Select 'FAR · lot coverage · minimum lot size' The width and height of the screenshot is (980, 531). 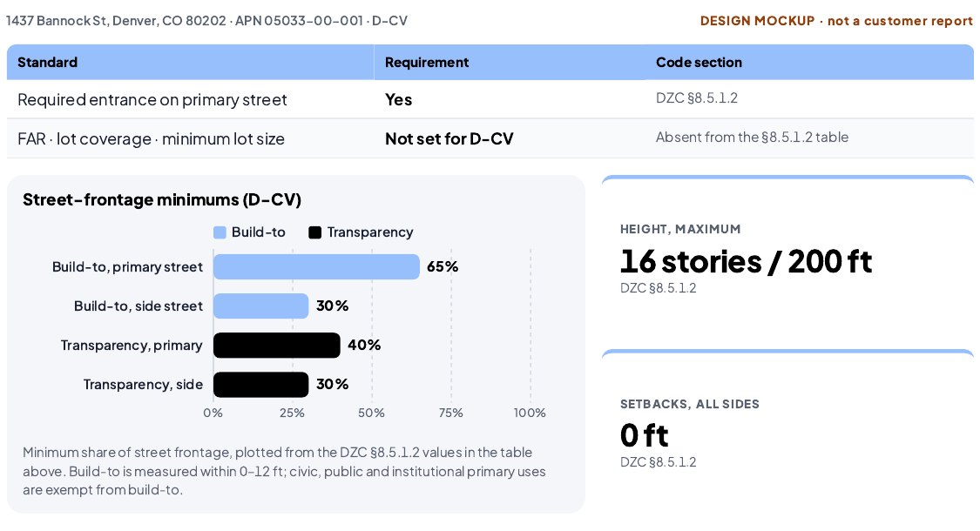(x=151, y=138)
